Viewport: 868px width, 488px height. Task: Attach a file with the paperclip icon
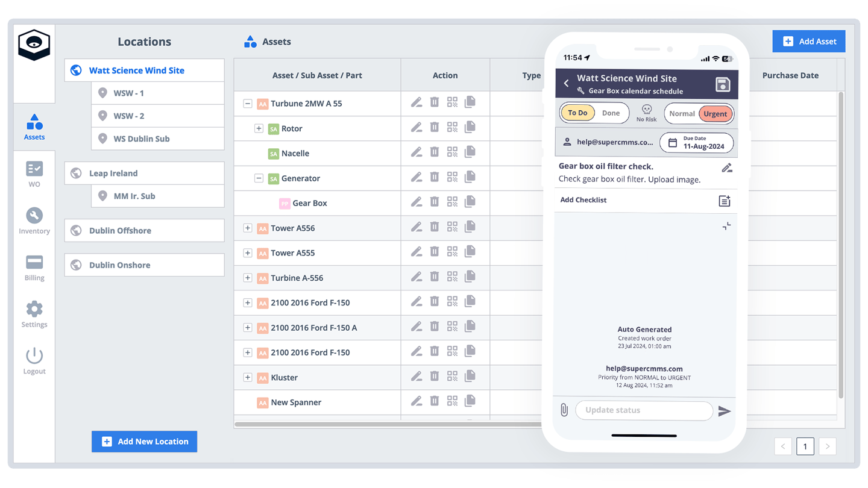point(564,410)
